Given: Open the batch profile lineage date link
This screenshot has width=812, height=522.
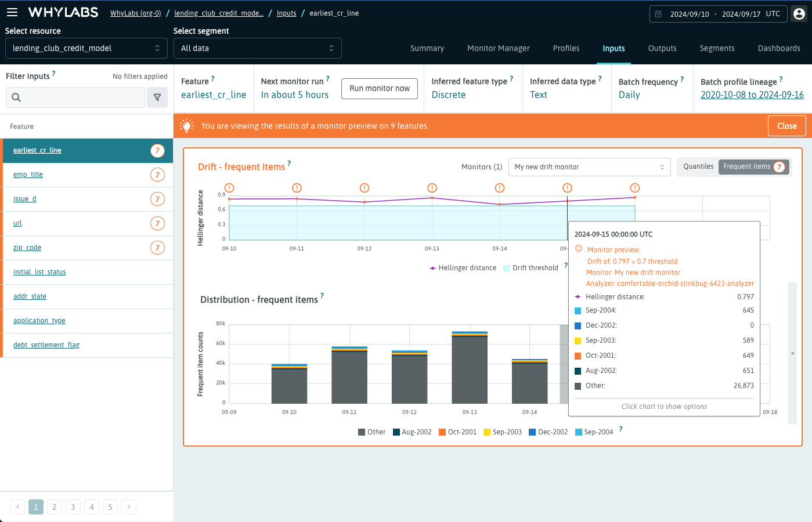Looking at the screenshot, I should [x=752, y=95].
